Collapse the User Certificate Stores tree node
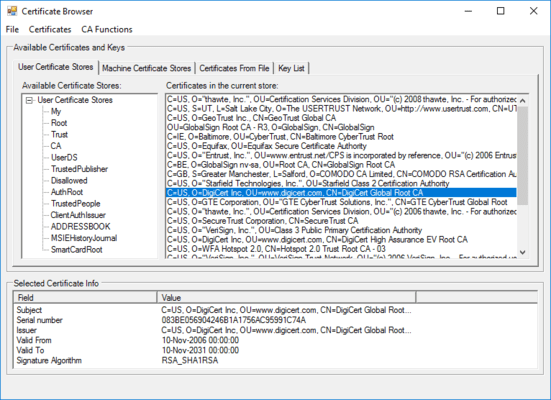551x400 pixels. coord(29,100)
